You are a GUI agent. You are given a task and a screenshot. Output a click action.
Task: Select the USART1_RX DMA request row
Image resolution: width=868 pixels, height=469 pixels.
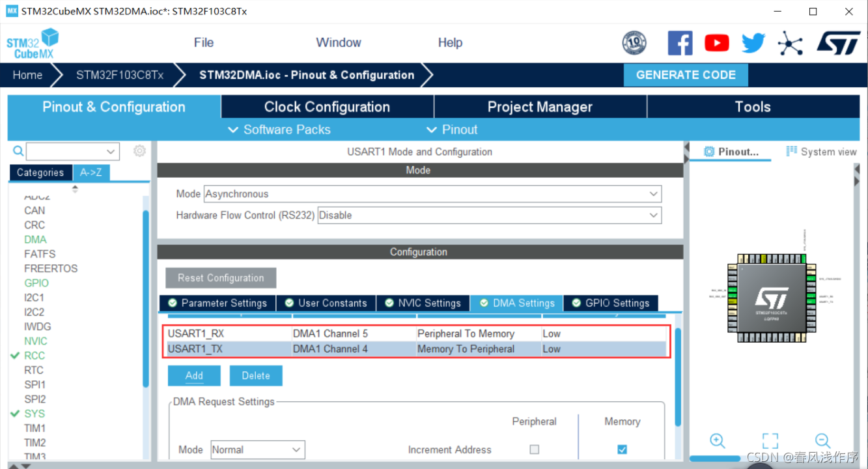click(417, 334)
